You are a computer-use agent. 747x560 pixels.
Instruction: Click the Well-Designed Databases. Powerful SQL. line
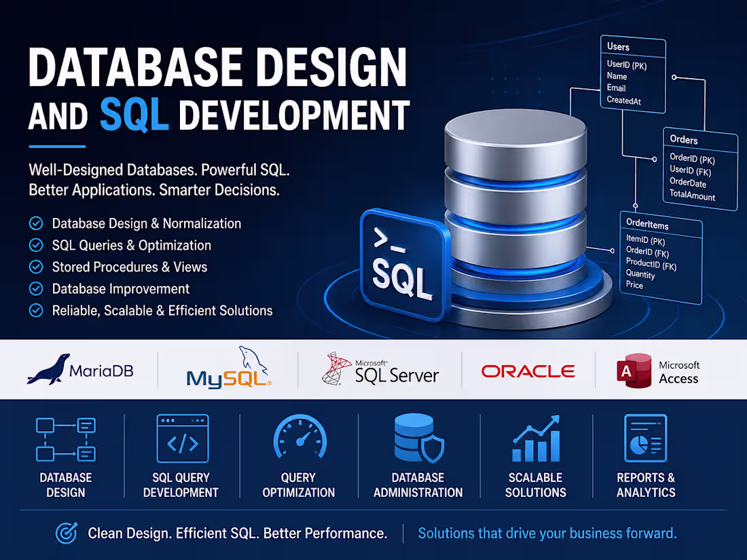(x=159, y=170)
